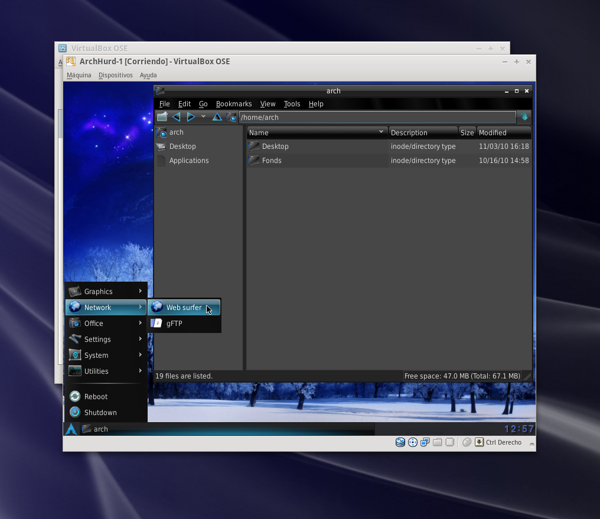Click the hard disk activity status icon
The width and height of the screenshot is (600, 519).
(x=400, y=442)
